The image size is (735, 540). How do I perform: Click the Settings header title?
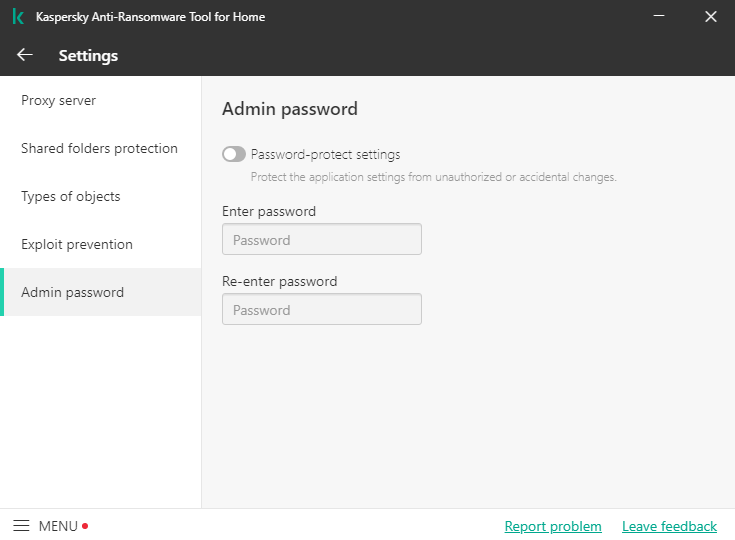tap(88, 55)
